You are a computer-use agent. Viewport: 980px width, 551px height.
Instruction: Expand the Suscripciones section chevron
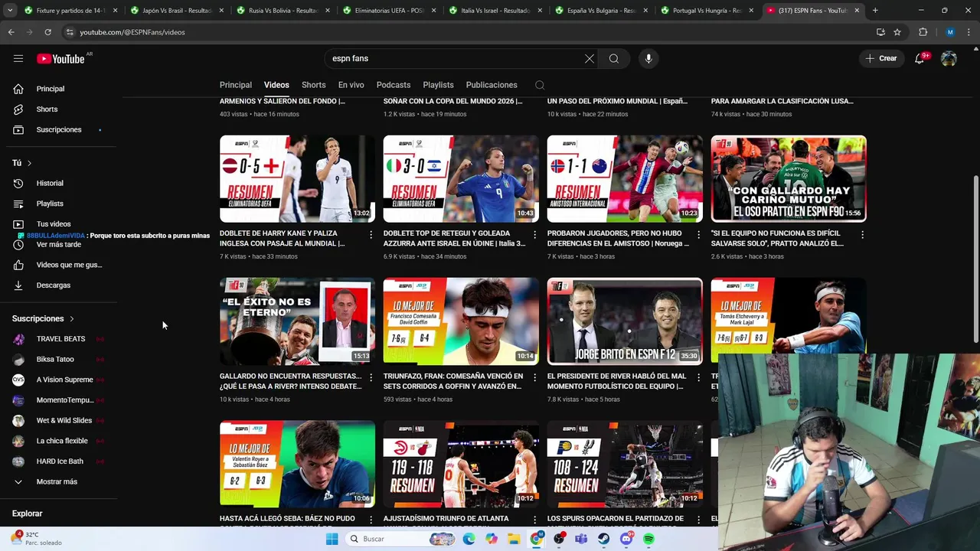[x=72, y=318]
